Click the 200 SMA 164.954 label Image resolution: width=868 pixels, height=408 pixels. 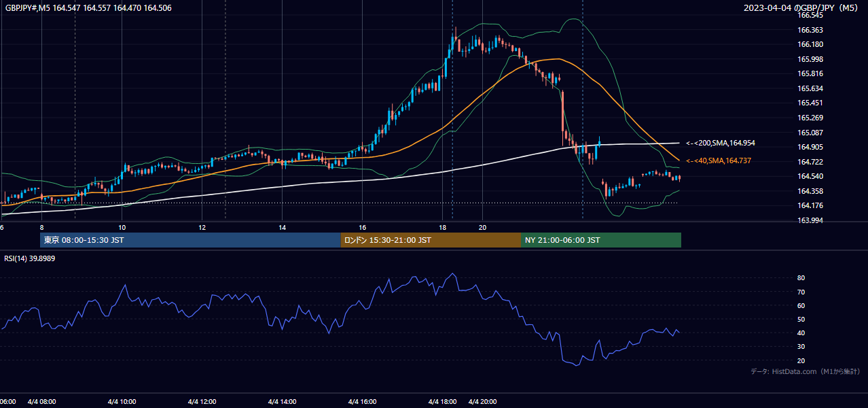click(x=721, y=143)
